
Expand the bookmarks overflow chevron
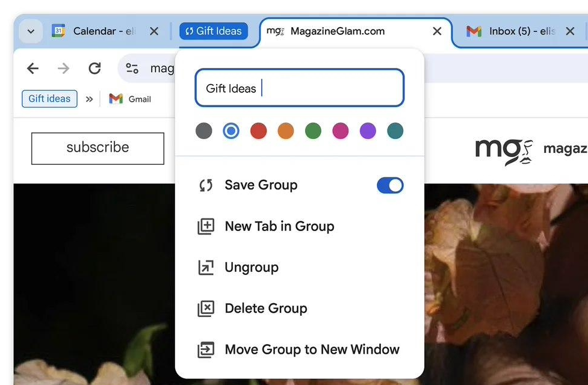pos(89,99)
